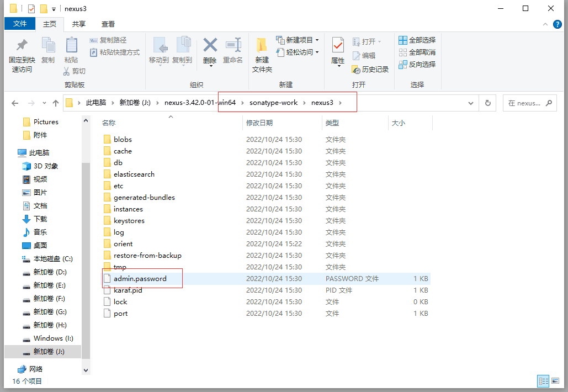The height and width of the screenshot is (392, 568).
Task: Click the Paste (粘贴) ribbon icon
Action: 71,45
